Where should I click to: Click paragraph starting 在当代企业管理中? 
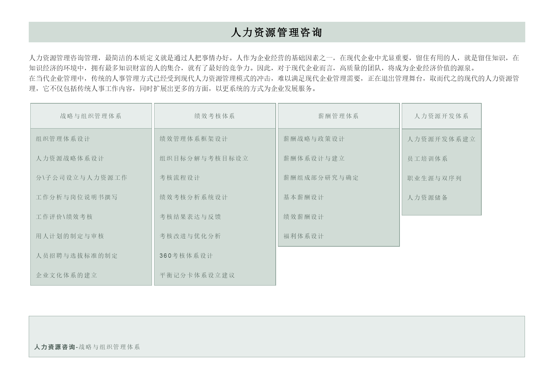point(274,83)
